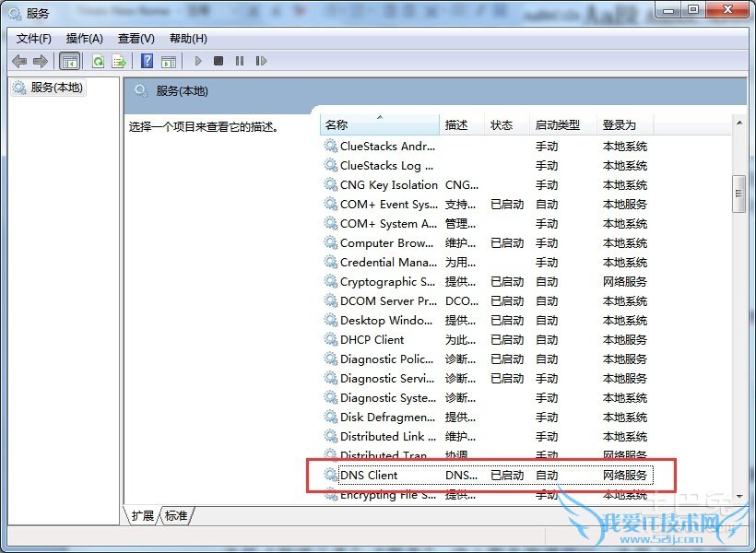This screenshot has width=756, height=553.
Task: Open the Help question-mark toolbar icon
Action: [x=148, y=61]
